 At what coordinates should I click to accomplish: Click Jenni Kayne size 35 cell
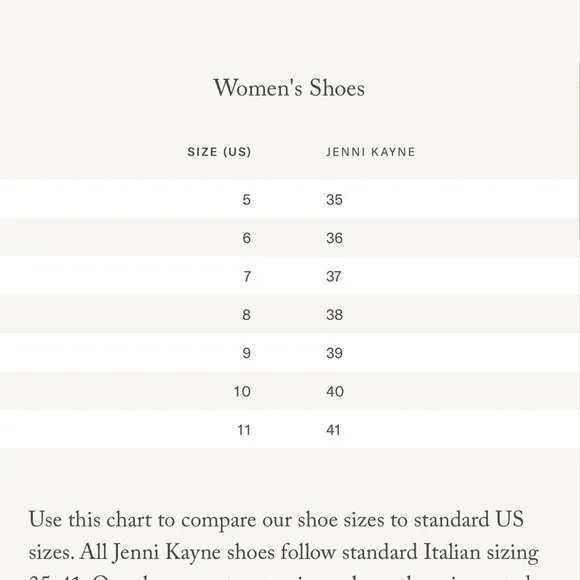click(334, 200)
